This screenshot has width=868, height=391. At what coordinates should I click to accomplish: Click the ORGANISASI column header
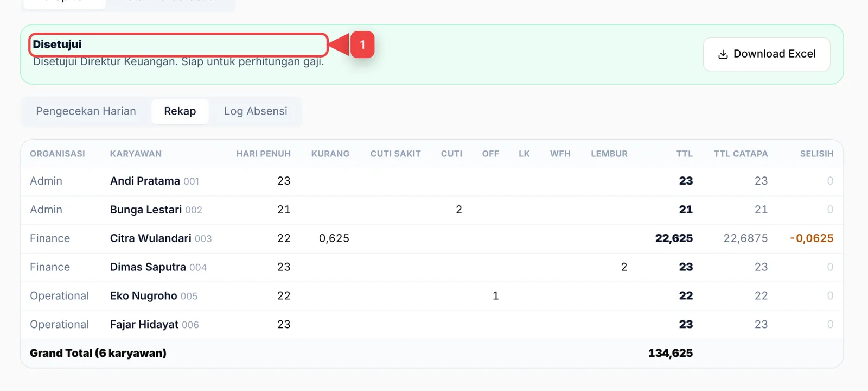click(x=58, y=154)
